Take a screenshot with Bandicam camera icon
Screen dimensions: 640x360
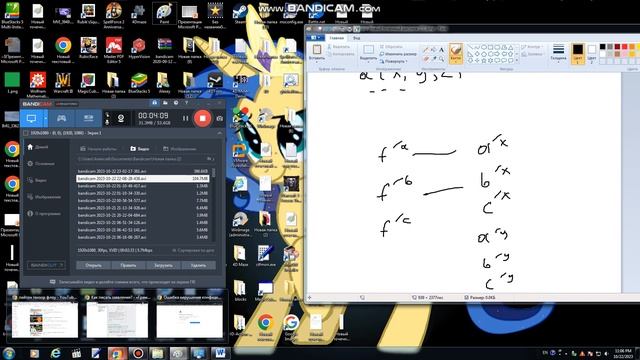pyautogui.click(x=220, y=118)
